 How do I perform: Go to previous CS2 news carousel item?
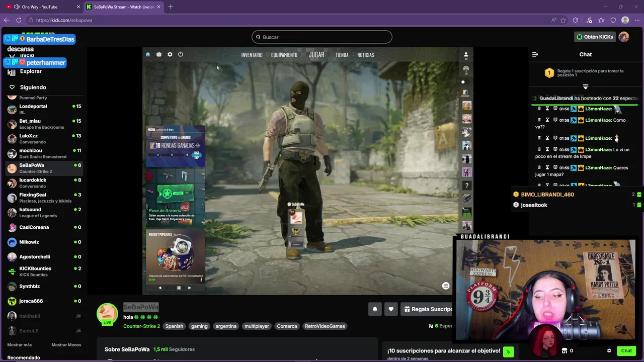pos(160,288)
